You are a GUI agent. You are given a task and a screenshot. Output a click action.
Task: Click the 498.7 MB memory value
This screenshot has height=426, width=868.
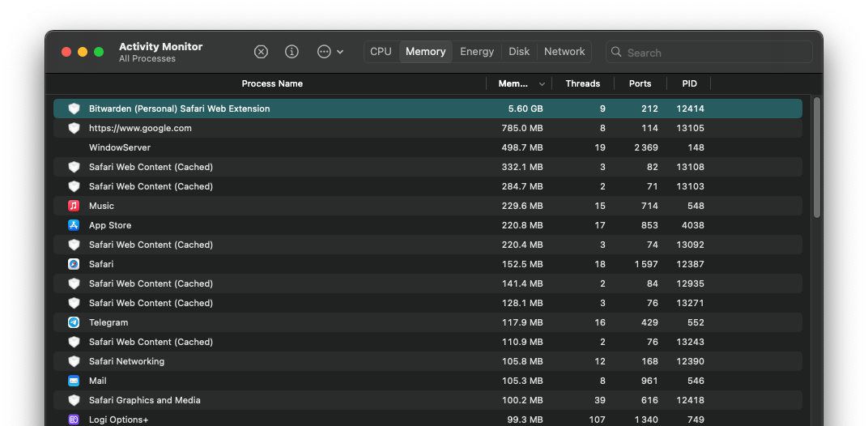pos(522,147)
